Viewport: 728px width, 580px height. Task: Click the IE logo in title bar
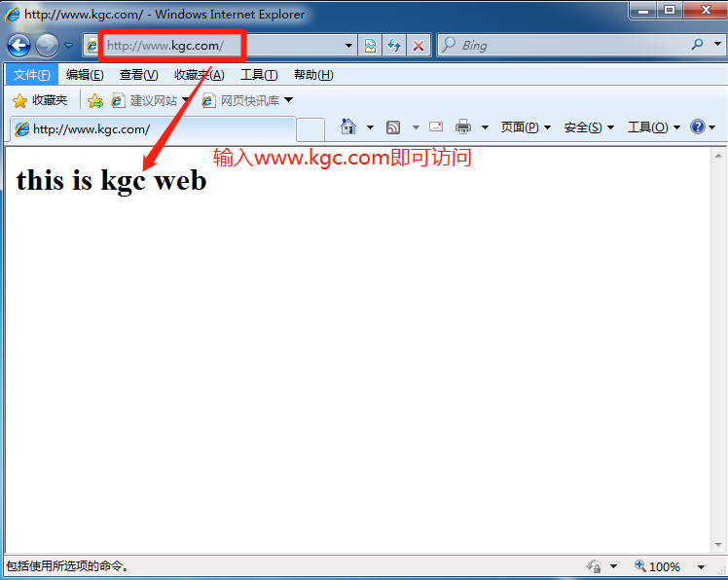tap(12, 15)
